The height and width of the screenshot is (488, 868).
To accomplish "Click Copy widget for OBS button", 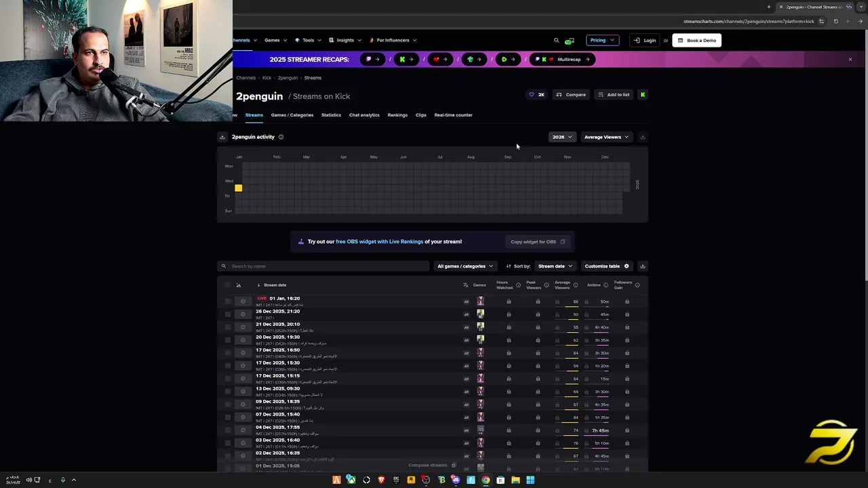I will 538,242.
